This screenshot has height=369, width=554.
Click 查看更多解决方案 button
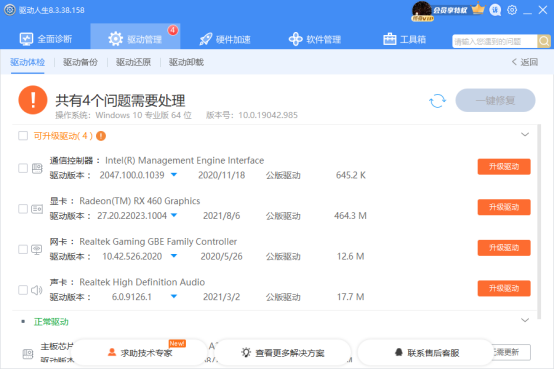[283, 352]
